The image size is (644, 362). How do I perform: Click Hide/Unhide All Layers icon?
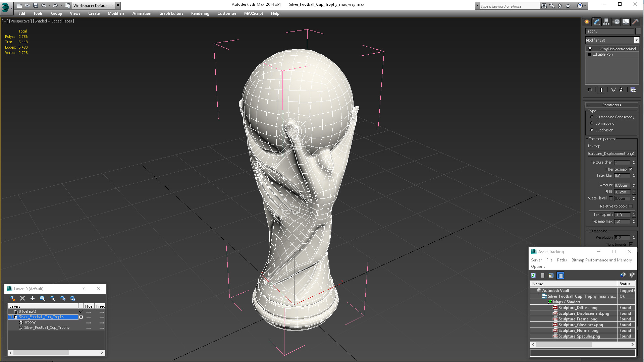pos(63,298)
